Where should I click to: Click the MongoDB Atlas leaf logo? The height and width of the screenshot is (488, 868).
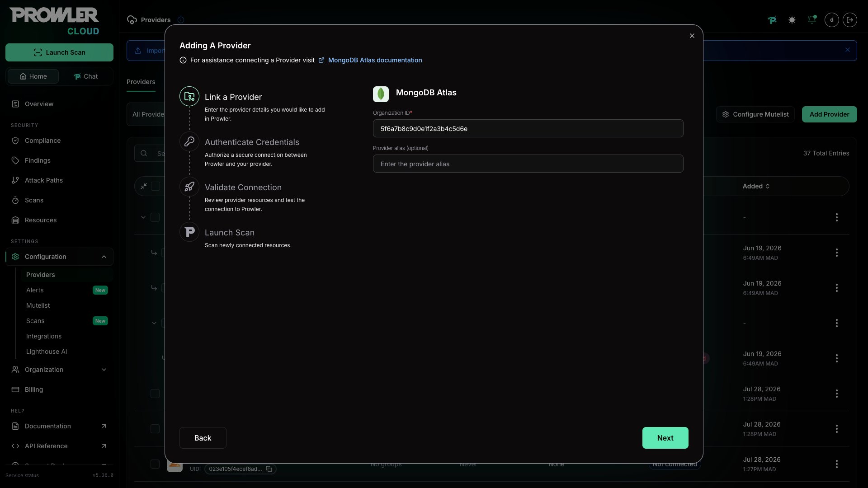[381, 94]
